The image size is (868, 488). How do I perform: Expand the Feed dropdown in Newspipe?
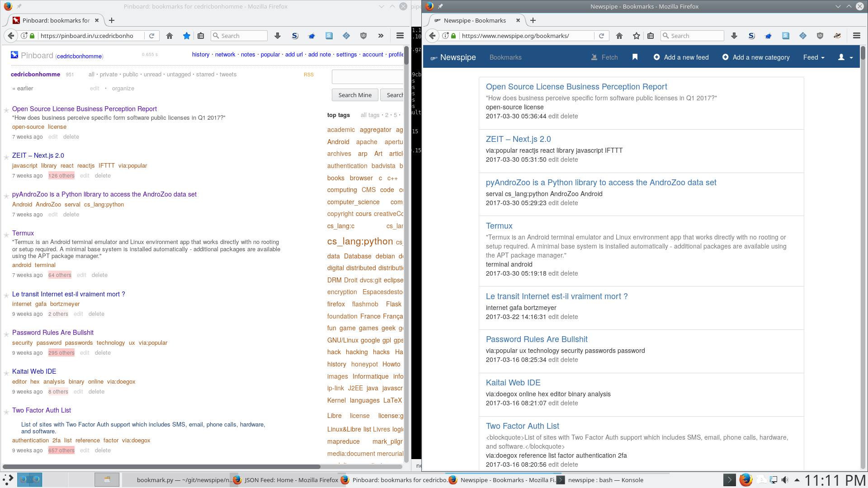click(813, 57)
